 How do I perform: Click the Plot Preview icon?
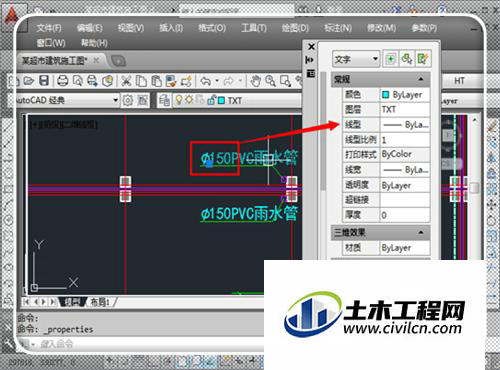[x=78, y=81]
